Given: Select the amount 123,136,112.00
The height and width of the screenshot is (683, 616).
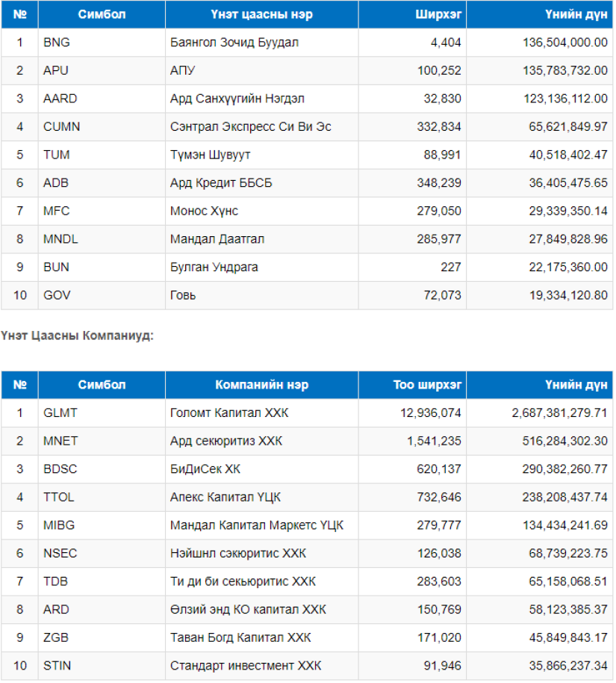Looking at the screenshot, I should coord(565,99).
